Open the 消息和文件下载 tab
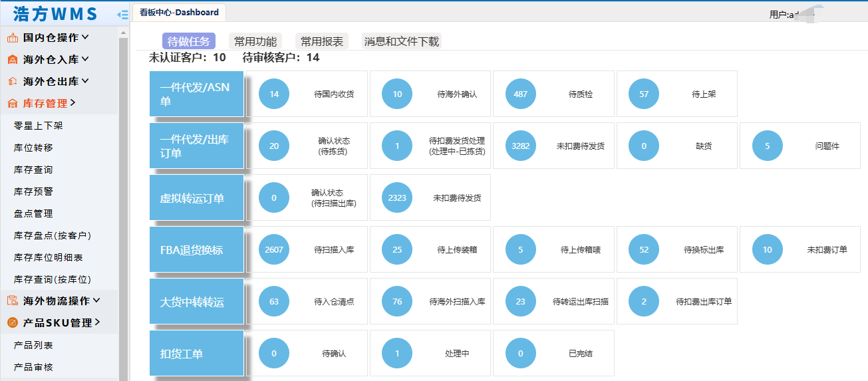 (x=402, y=41)
